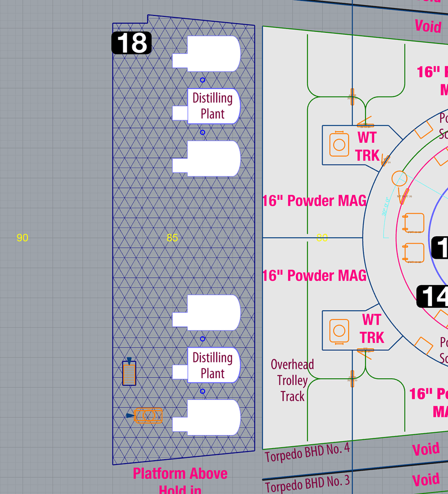The image size is (448, 494).
Task: Click the 16" Powder MAG label
Action: (314, 200)
